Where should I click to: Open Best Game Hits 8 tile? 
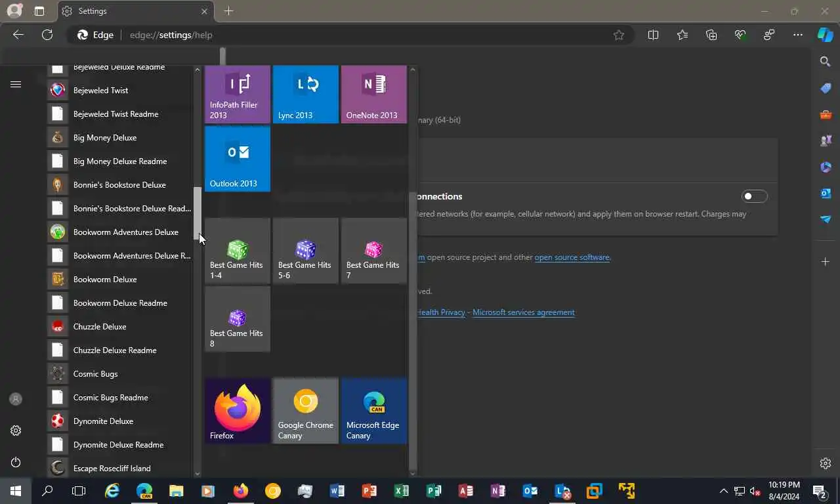pos(238,319)
